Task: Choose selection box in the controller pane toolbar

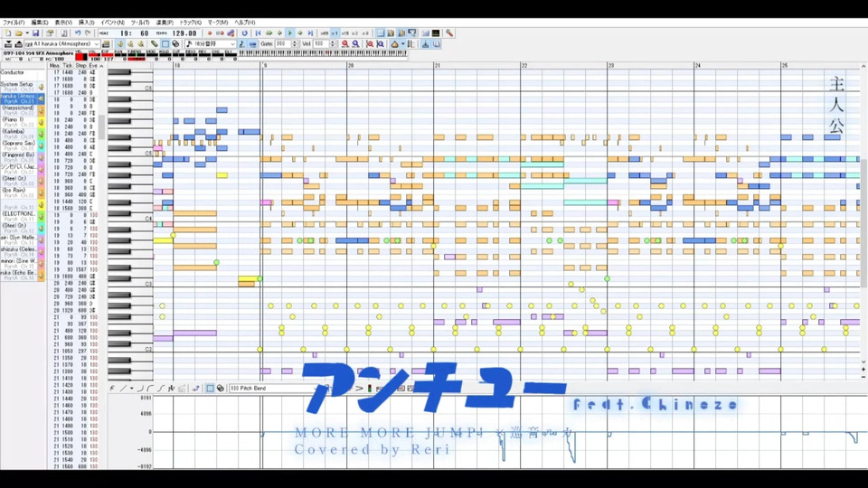Action: coord(210,388)
